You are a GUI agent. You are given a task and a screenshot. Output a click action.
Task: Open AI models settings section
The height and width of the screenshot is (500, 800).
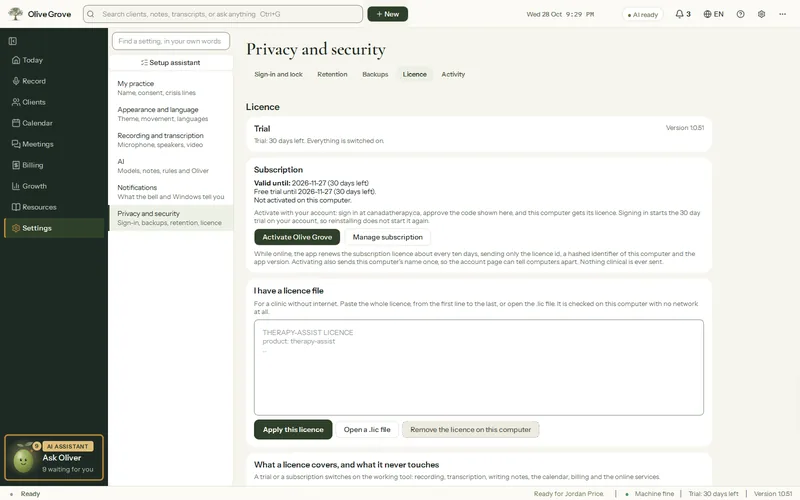(171, 166)
